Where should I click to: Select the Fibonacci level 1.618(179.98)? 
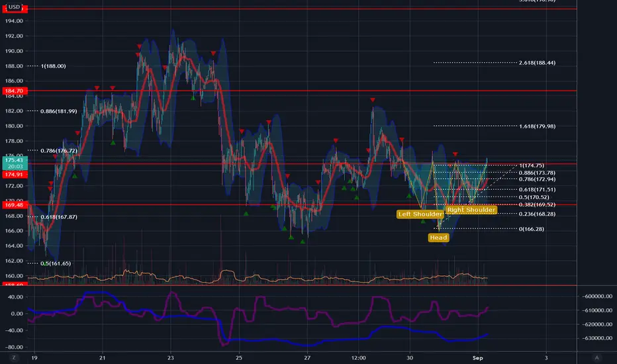tap(537, 126)
